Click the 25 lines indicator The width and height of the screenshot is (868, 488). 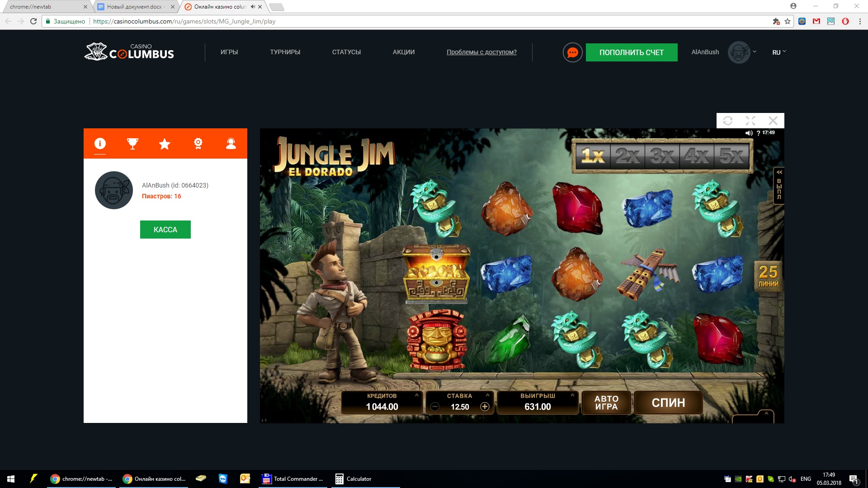click(x=768, y=276)
